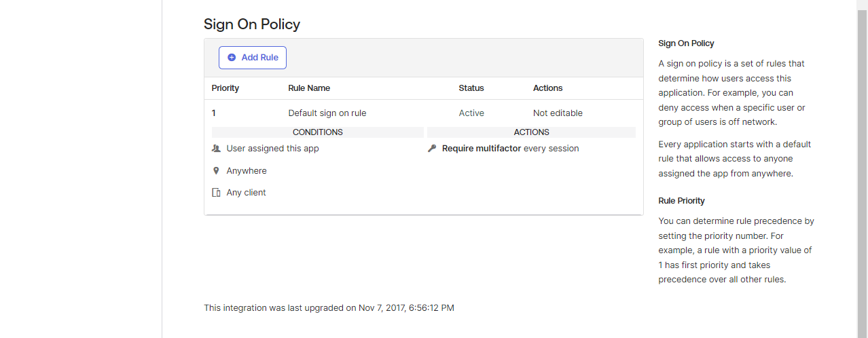This screenshot has height=338, width=868.
Task: Click the user icon beside User assigned
Action: click(216, 148)
